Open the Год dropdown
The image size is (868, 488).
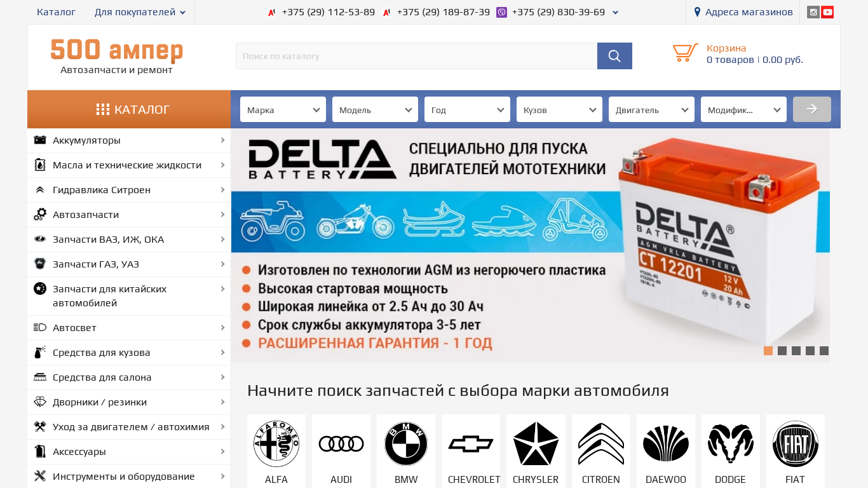click(x=467, y=109)
